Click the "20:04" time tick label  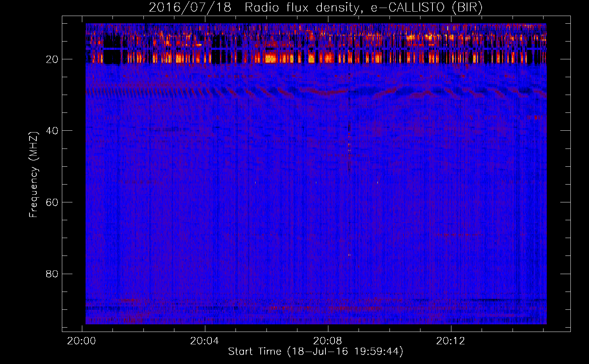pos(205,341)
